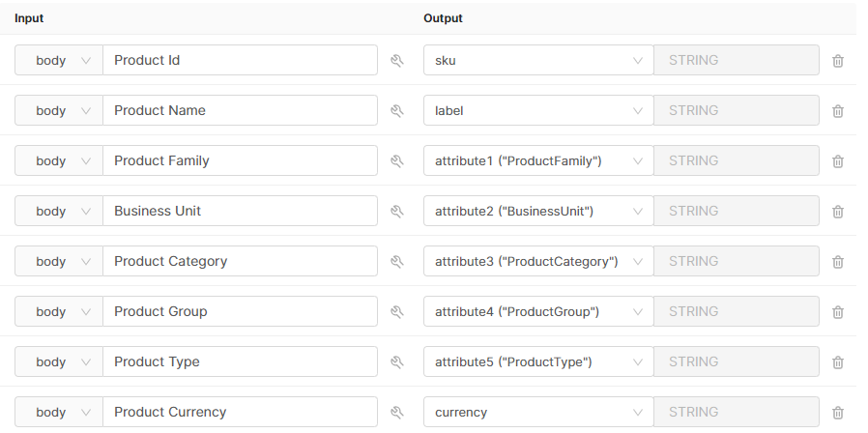Screen dimensions: 868x433
Task: Click transform icon next to Product Id
Action: (x=396, y=61)
